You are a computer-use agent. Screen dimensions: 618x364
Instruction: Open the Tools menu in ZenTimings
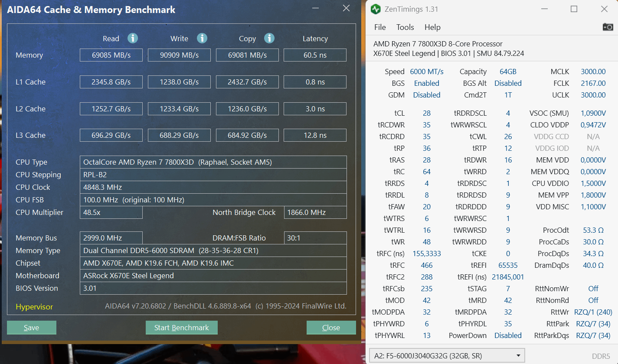[405, 27]
